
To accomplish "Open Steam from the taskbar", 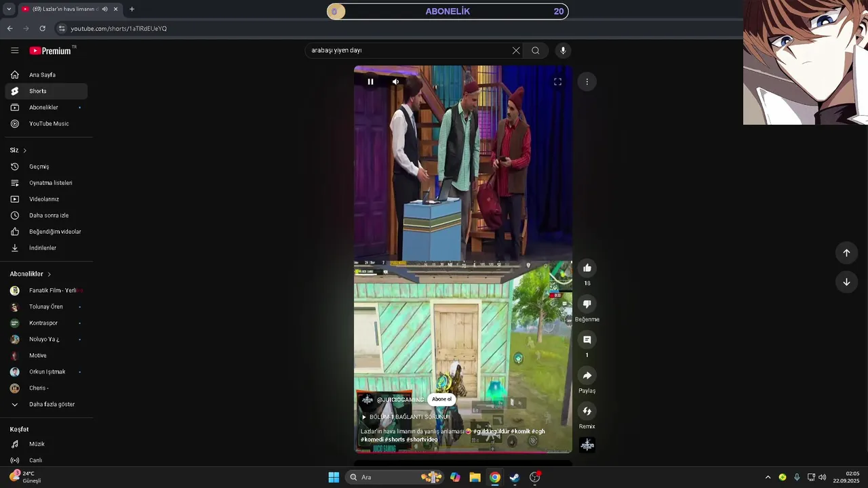I will click(x=515, y=477).
